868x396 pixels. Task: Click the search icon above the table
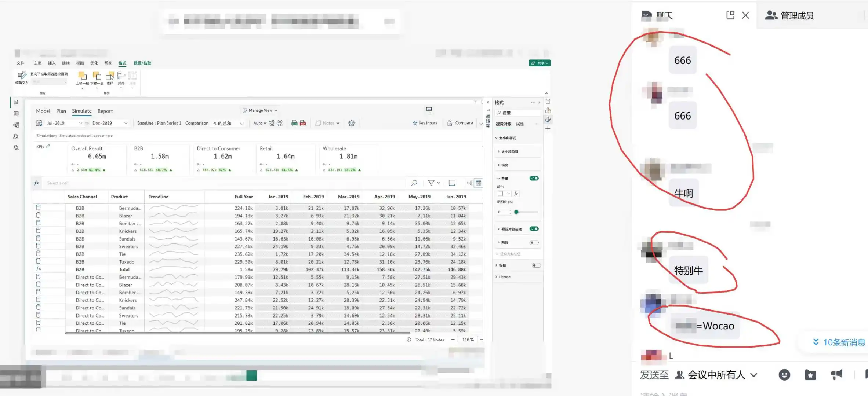(x=414, y=183)
